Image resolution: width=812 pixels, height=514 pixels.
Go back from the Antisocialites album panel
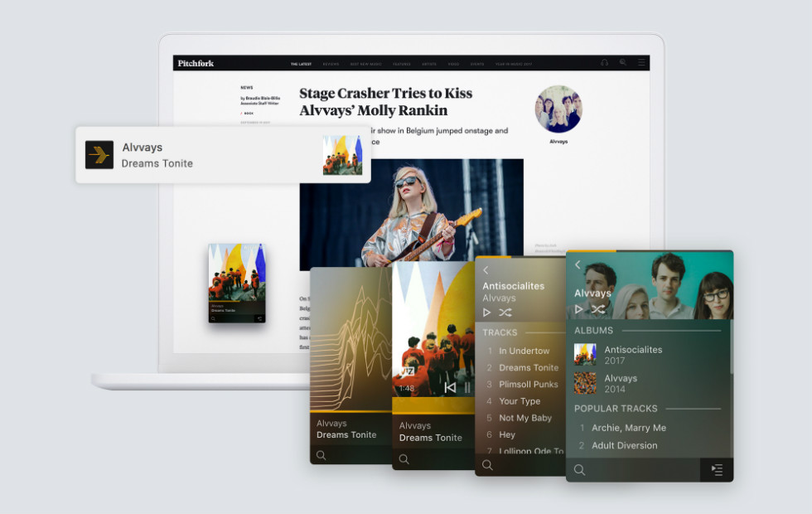[x=486, y=270]
